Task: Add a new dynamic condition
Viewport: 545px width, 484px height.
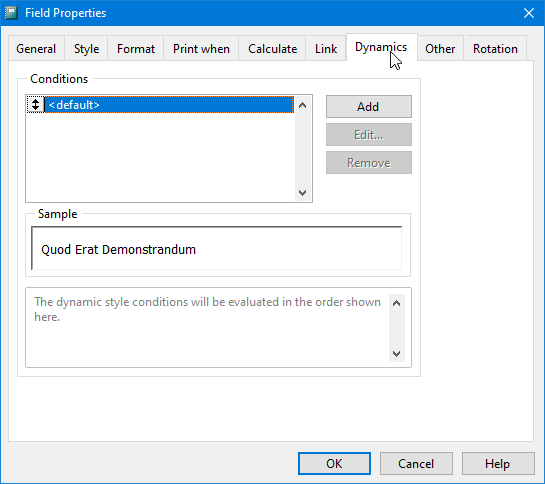Action: coord(368,106)
